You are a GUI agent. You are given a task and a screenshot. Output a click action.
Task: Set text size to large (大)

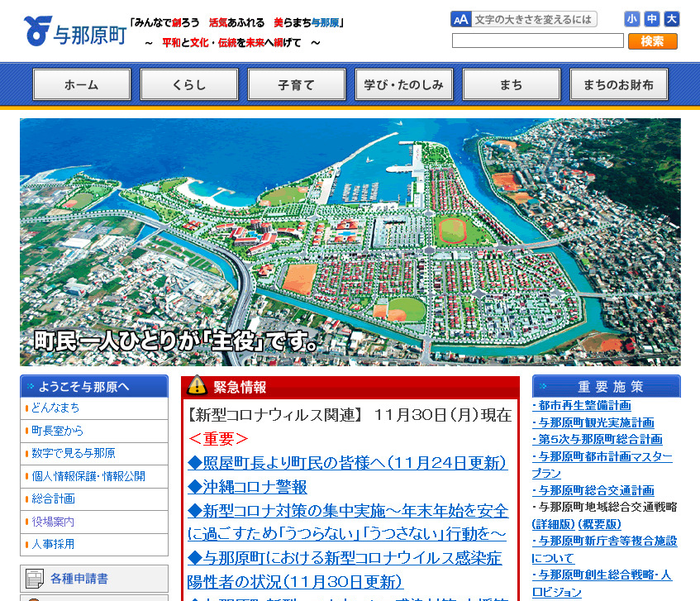click(671, 19)
